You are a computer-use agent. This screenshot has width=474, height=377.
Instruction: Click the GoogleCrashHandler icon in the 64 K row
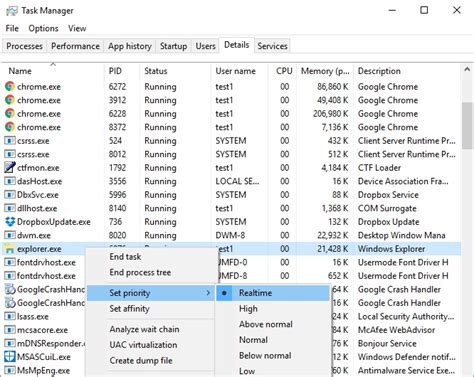pos(10,289)
